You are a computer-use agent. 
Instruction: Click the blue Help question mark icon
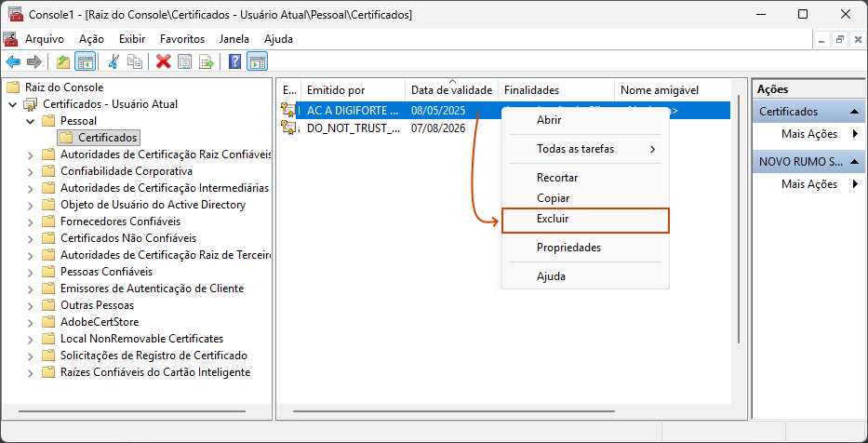234,61
